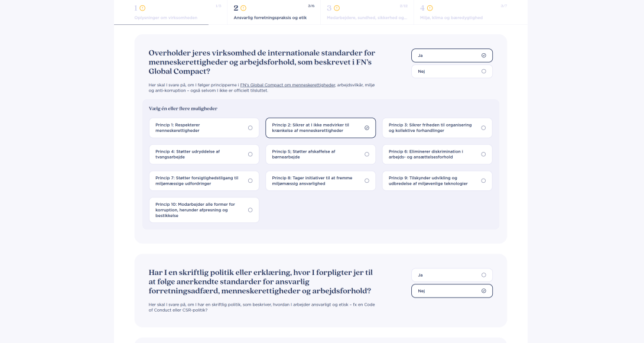Viewport: 644px width, 343px height.
Task: Check Princip 3 on organisering og kollektive forhandlinger
Action: [437, 128]
